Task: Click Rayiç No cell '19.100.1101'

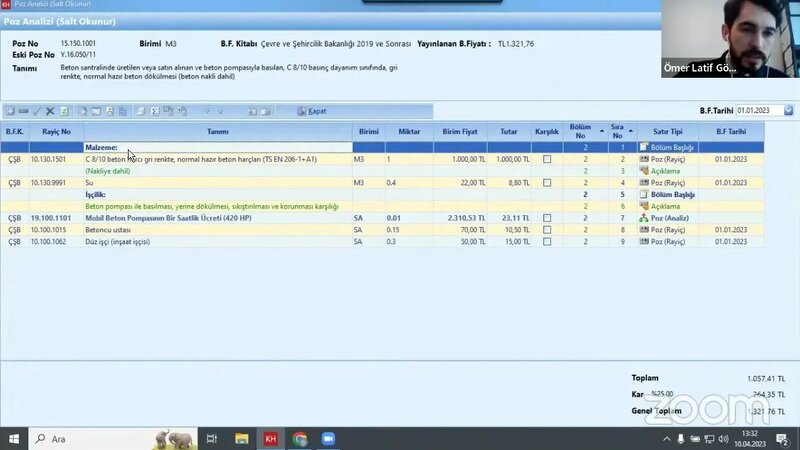Action: point(56,218)
